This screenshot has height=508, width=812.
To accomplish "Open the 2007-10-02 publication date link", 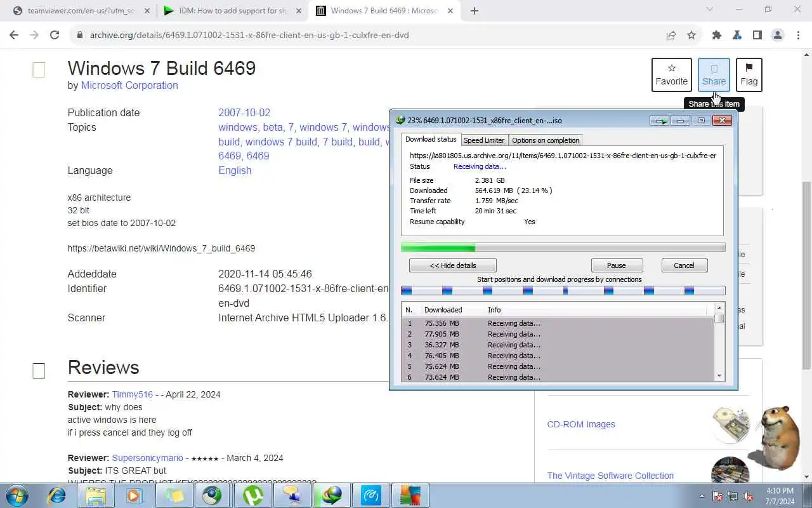I will 244,112.
